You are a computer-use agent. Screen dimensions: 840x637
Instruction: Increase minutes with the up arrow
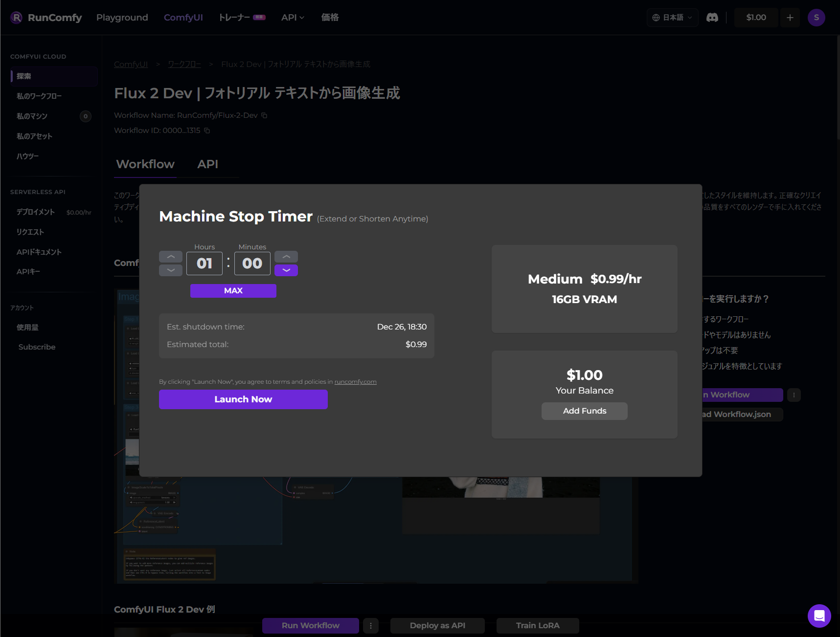pyautogui.click(x=286, y=257)
